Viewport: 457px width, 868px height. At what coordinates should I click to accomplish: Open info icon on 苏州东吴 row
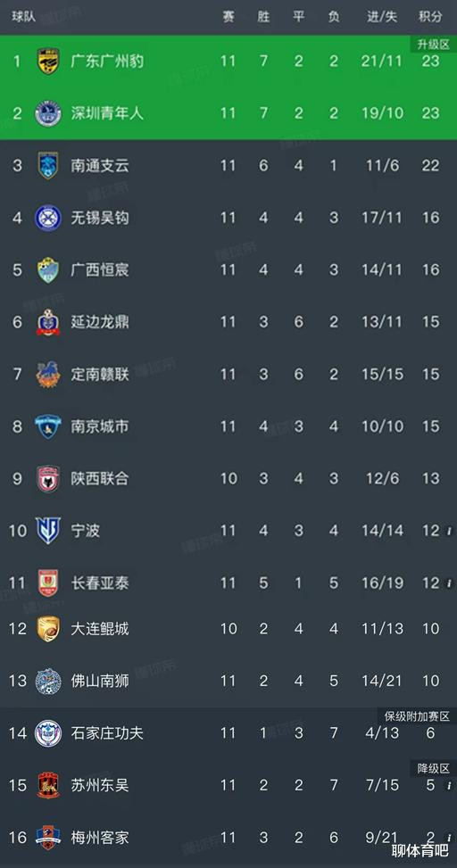pyautogui.click(x=449, y=786)
